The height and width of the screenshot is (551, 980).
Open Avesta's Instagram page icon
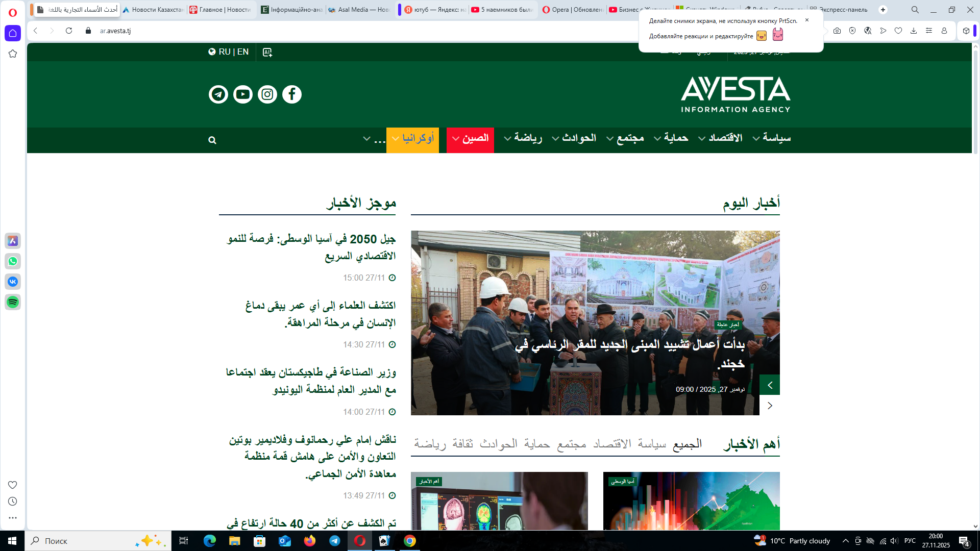click(x=267, y=94)
